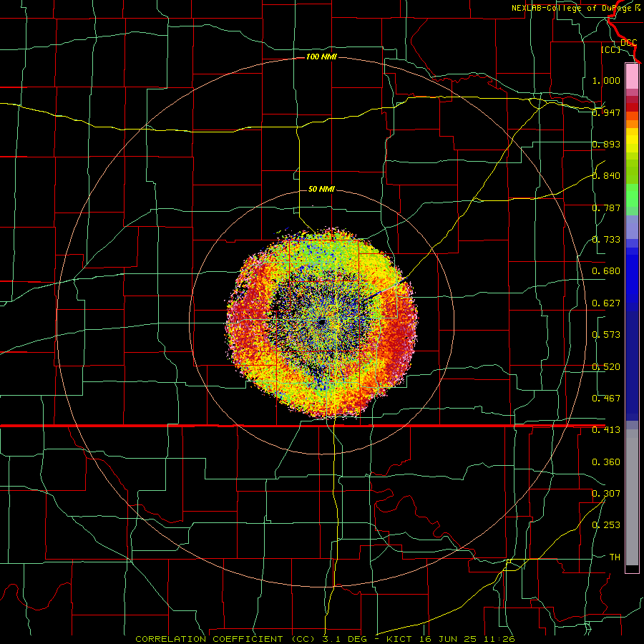Click the TH threshold label on the scale
Viewport: 644px width, 644px height.
(x=615, y=557)
